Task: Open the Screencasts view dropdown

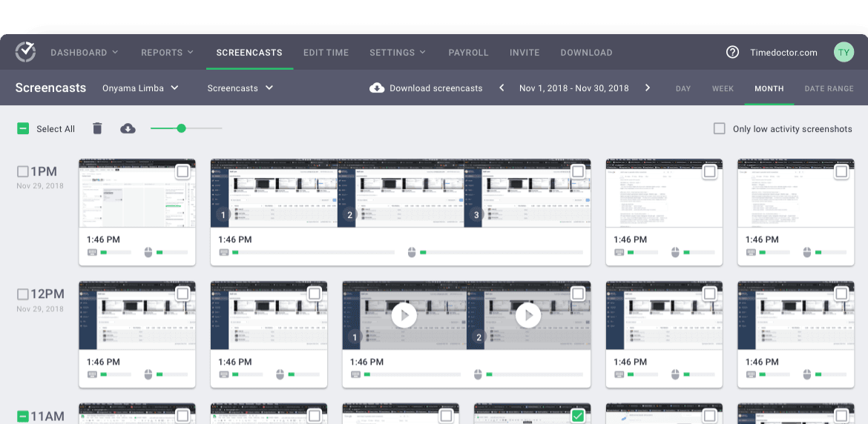Action: pyautogui.click(x=240, y=88)
